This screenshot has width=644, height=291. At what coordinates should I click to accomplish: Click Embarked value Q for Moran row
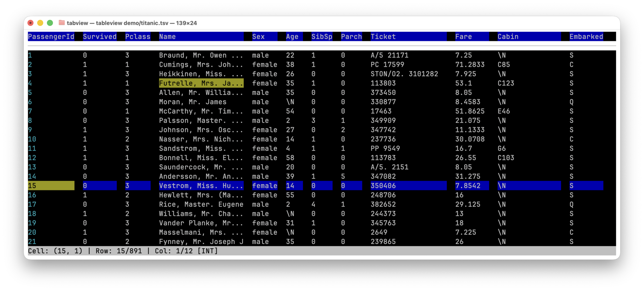tap(571, 102)
